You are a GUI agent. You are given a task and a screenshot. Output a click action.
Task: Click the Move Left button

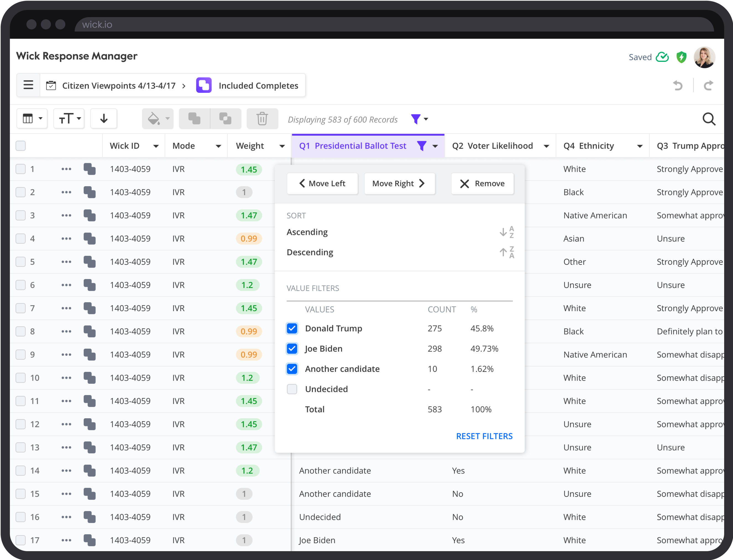click(x=322, y=183)
